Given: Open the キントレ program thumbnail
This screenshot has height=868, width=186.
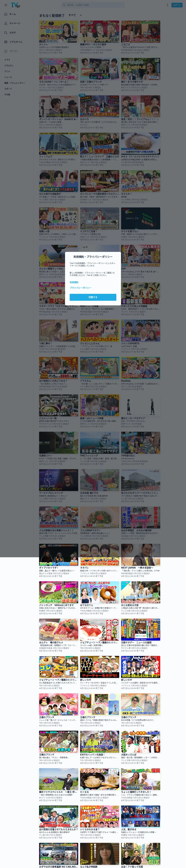Looking at the screenshot, I should point(58,32).
